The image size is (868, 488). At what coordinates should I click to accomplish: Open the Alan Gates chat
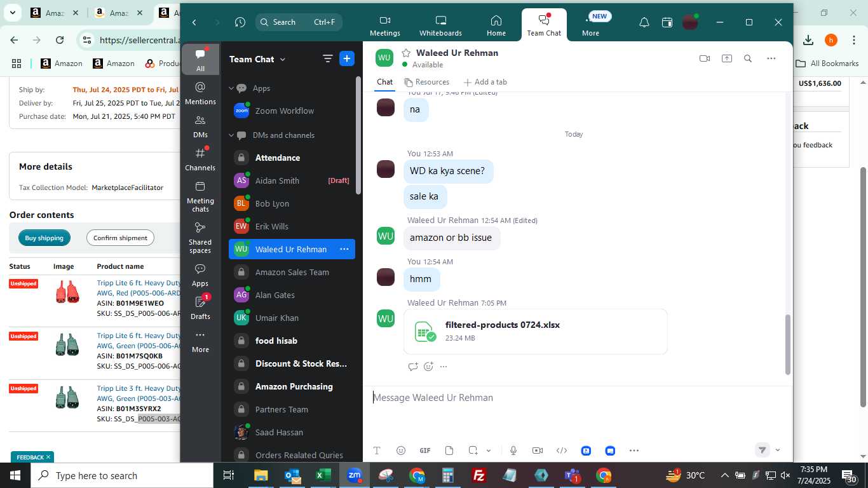coord(292,295)
